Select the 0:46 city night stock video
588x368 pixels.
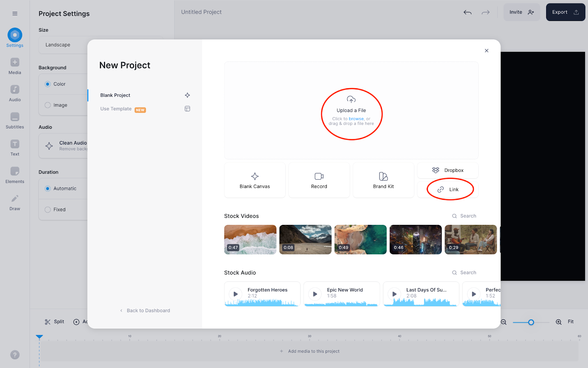coord(416,240)
